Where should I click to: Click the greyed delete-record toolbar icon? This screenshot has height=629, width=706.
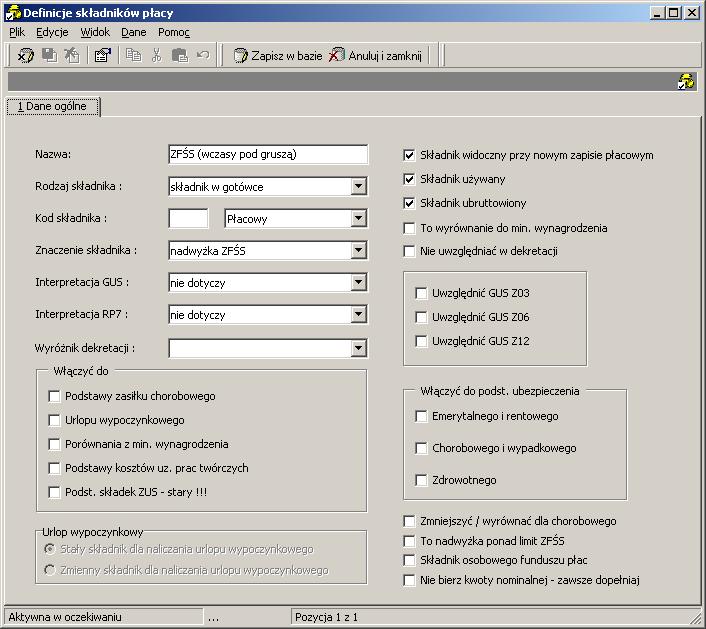click(x=72, y=55)
